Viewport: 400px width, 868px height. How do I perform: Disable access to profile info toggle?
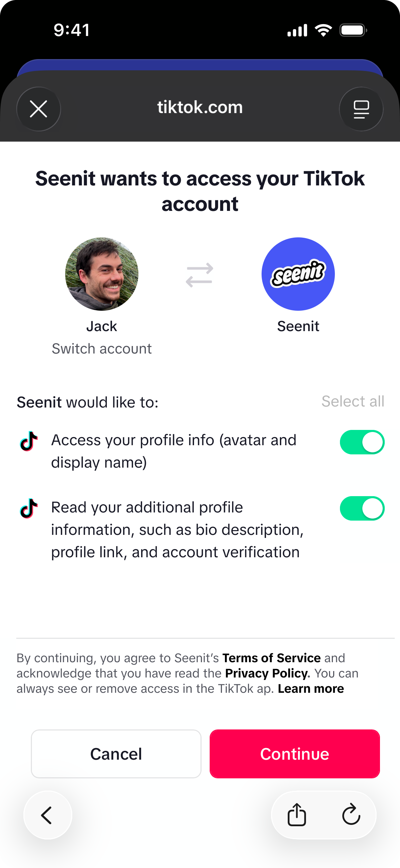coord(362,442)
